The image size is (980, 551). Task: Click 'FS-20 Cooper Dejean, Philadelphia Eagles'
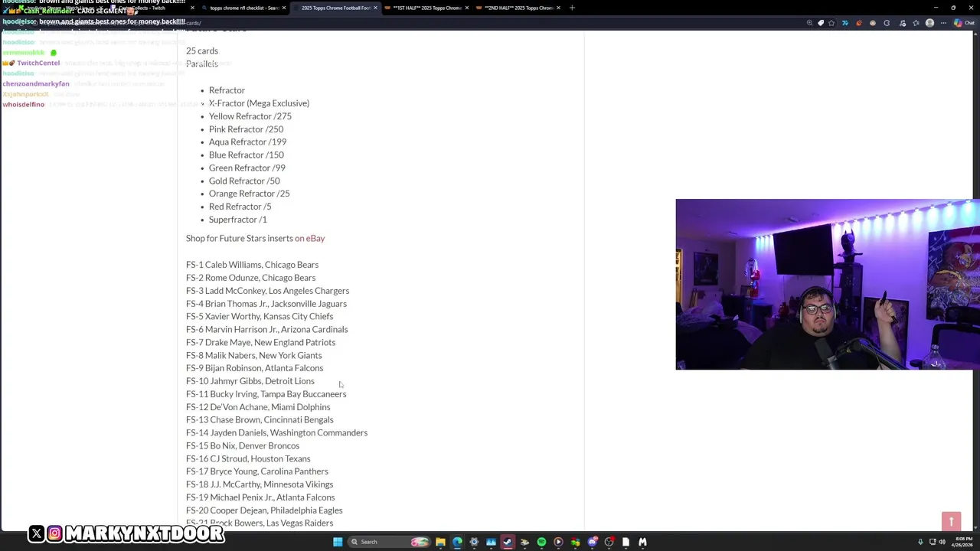click(x=264, y=510)
